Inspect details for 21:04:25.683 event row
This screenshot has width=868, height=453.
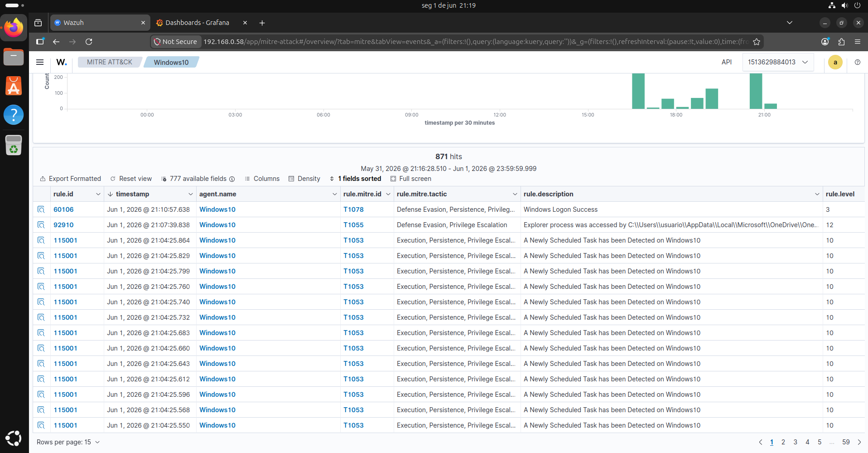41,333
